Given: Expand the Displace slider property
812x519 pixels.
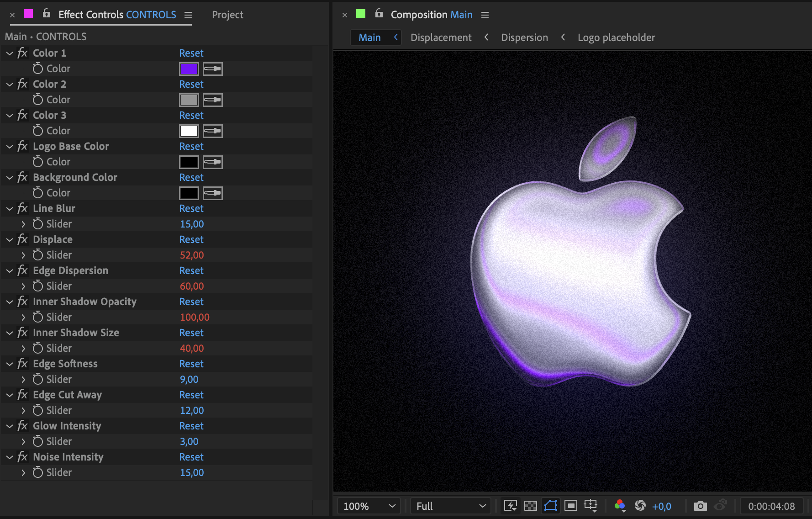Looking at the screenshot, I should click(23, 255).
